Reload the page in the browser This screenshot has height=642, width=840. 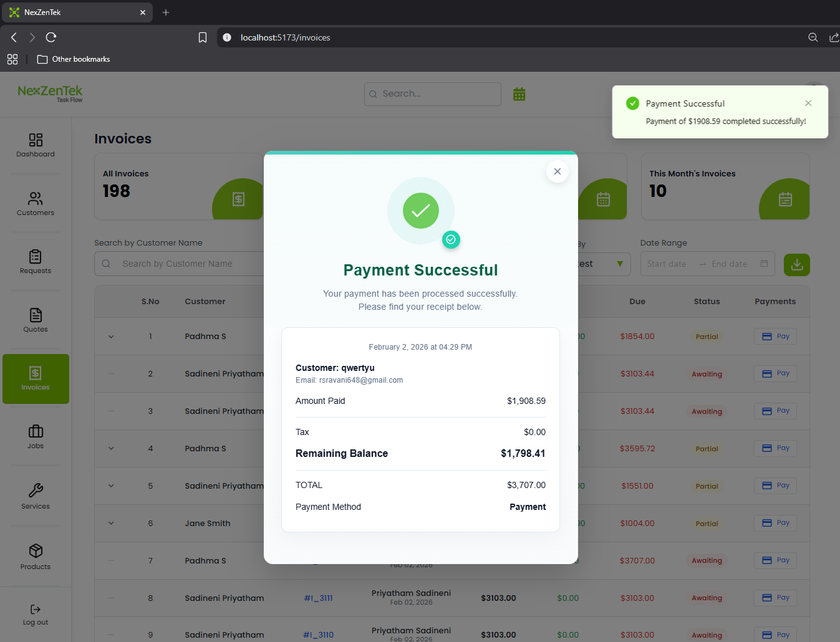(x=51, y=37)
